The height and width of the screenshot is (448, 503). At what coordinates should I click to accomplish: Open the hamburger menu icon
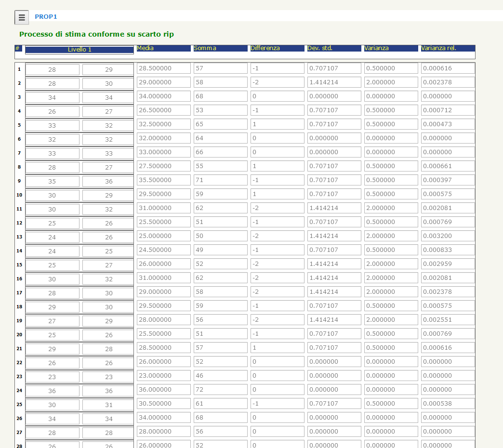(22, 17)
